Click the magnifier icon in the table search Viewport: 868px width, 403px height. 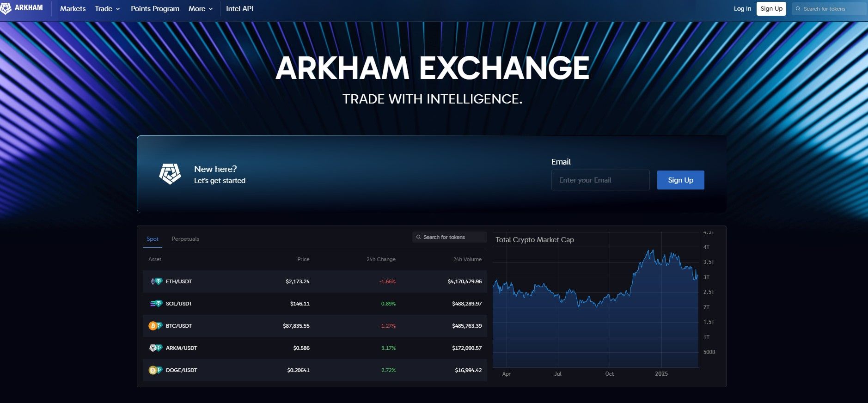(x=419, y=237)
